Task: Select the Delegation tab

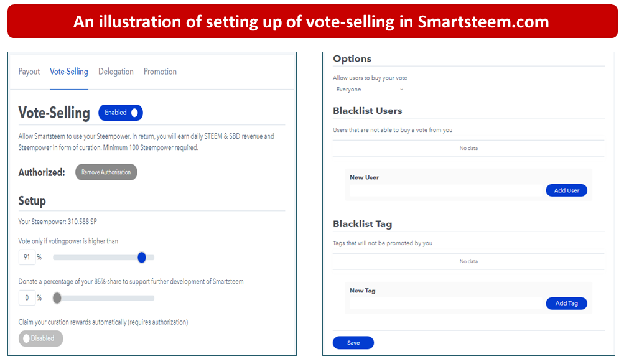Action: [116, 72]
